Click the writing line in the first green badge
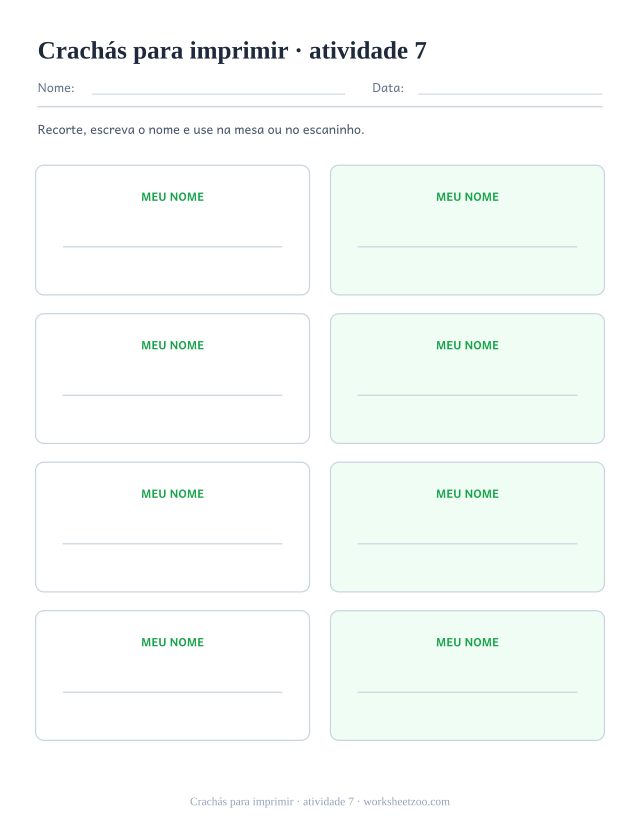 467,246
